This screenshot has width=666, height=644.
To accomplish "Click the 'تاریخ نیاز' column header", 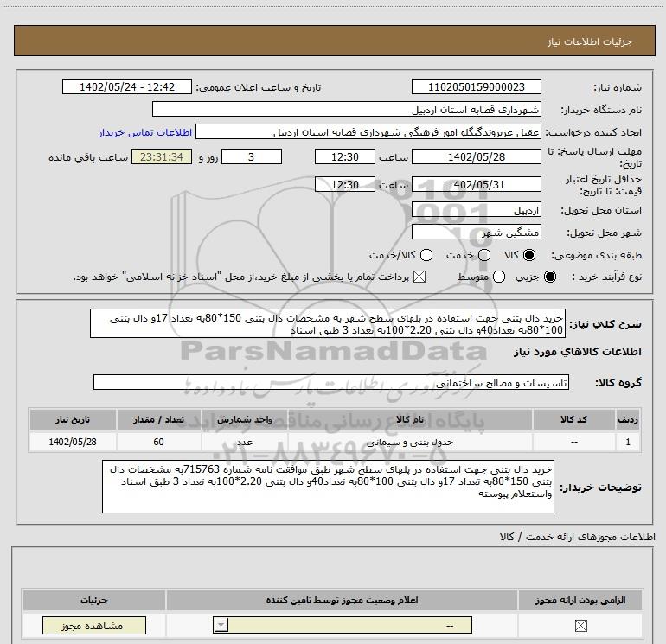I will (73, 419).
